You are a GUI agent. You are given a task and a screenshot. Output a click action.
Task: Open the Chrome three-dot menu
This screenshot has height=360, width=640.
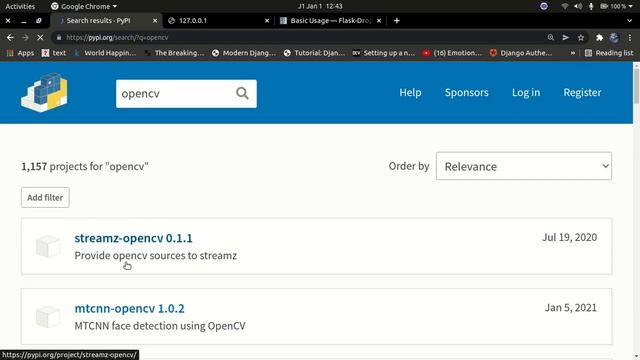[630, 38]
